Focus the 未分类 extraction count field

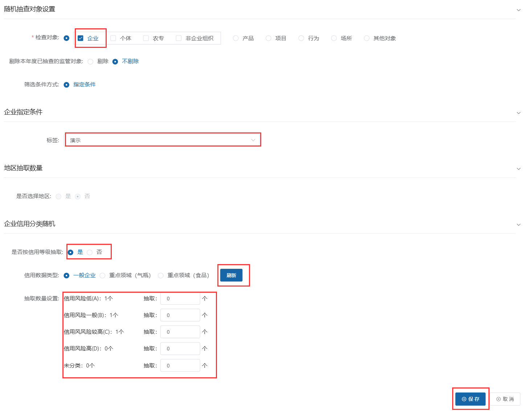coord(180,366)
